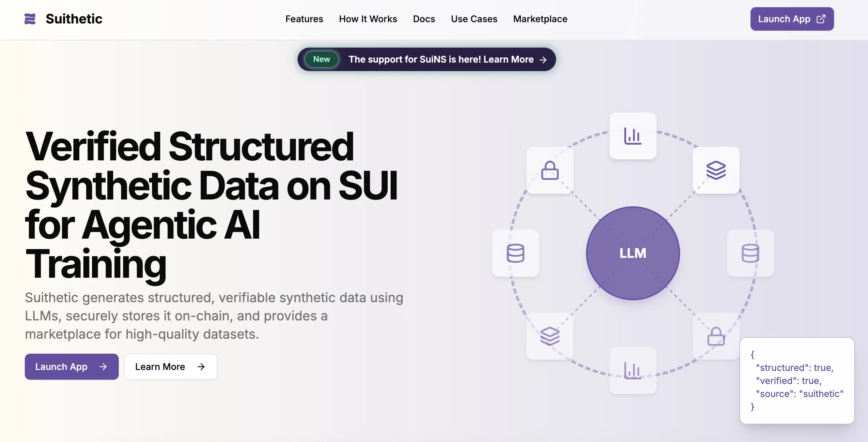Click the padlock tile lower-right of LLM circle

pos(716,336)
